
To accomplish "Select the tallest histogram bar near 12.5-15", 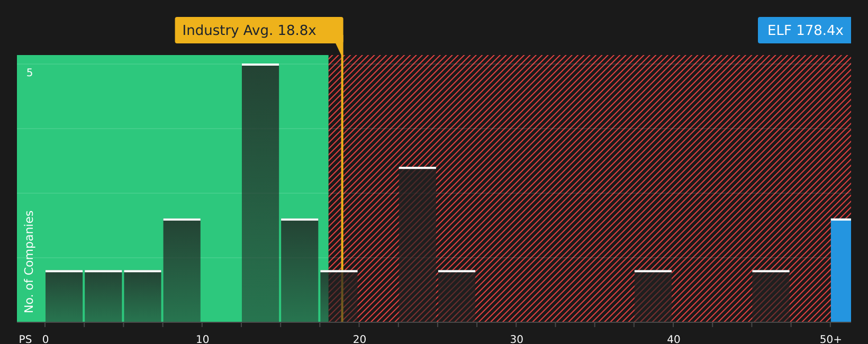I will [260, 193].
